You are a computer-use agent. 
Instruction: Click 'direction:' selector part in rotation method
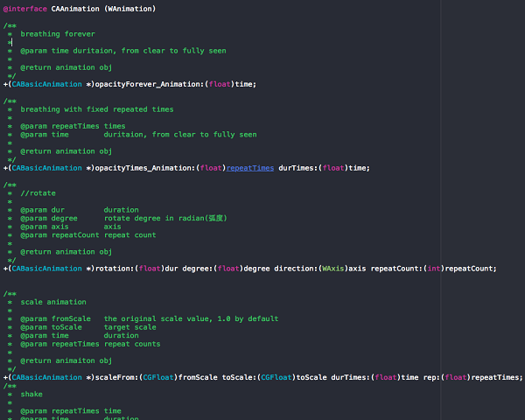point(296,269)
